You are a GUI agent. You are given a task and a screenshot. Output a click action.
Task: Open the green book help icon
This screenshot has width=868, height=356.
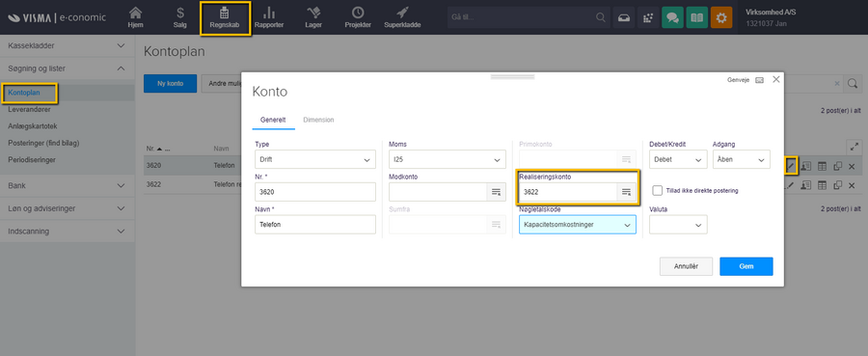697,17
